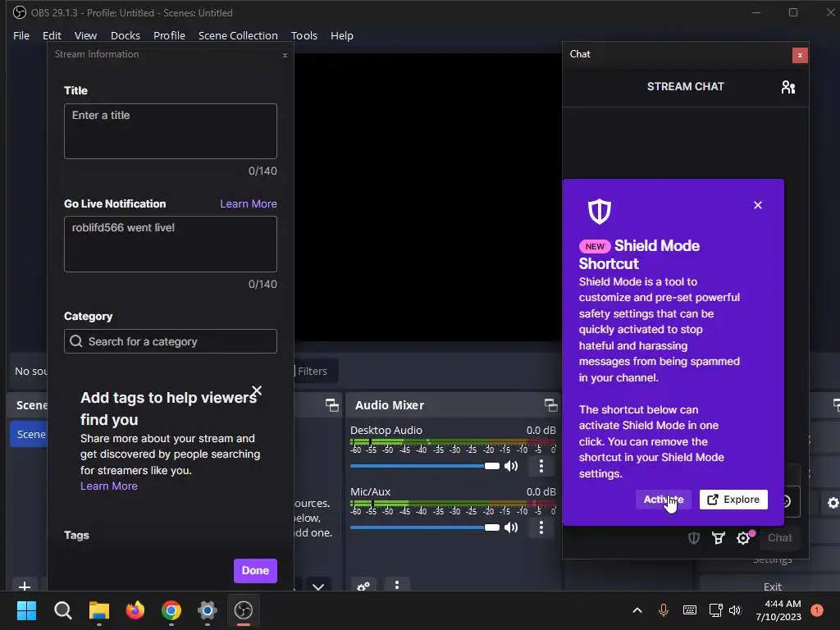Pop out the Audio Mixer dock
Viewport: 840px width, 630px height.
550,405
